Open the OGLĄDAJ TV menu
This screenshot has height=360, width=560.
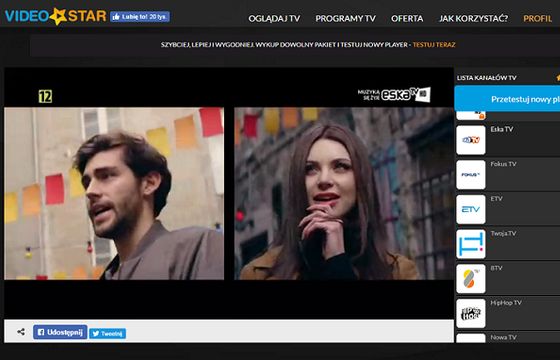click(x=274, y=19)
